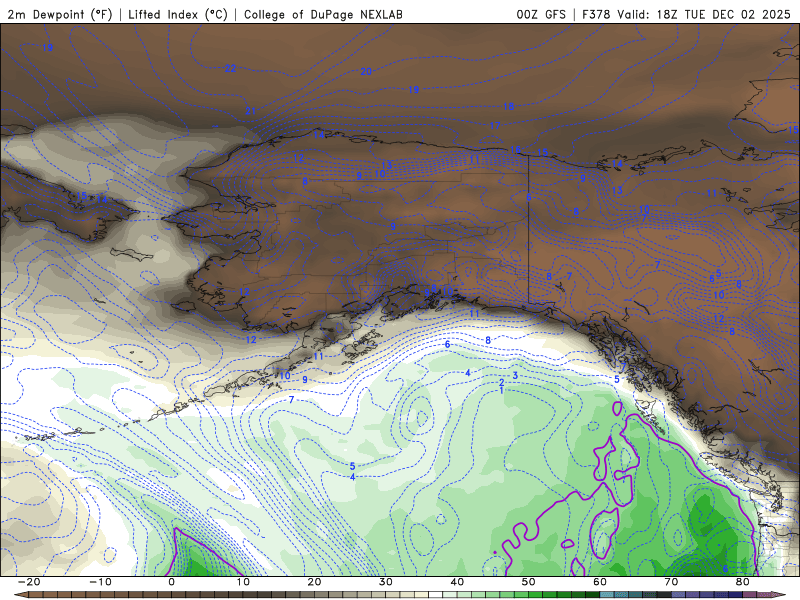Click the "00Z GFS" model run label
This screenshot has width=800, height=600.
[541, 14]
